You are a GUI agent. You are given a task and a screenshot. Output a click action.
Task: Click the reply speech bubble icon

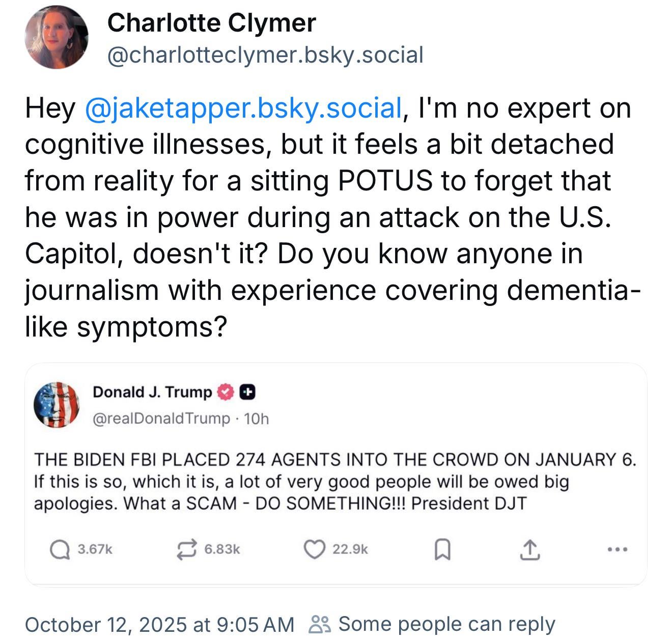pyautogui.click(x=60, y=549)
